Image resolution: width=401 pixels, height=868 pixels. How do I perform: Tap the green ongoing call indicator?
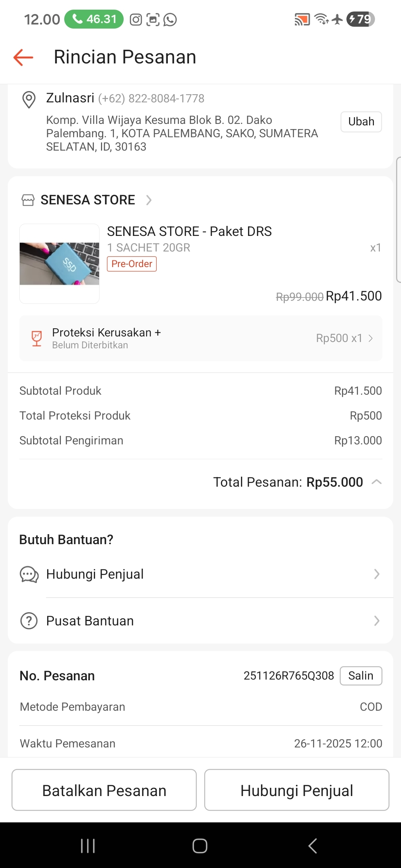[94, 19]
